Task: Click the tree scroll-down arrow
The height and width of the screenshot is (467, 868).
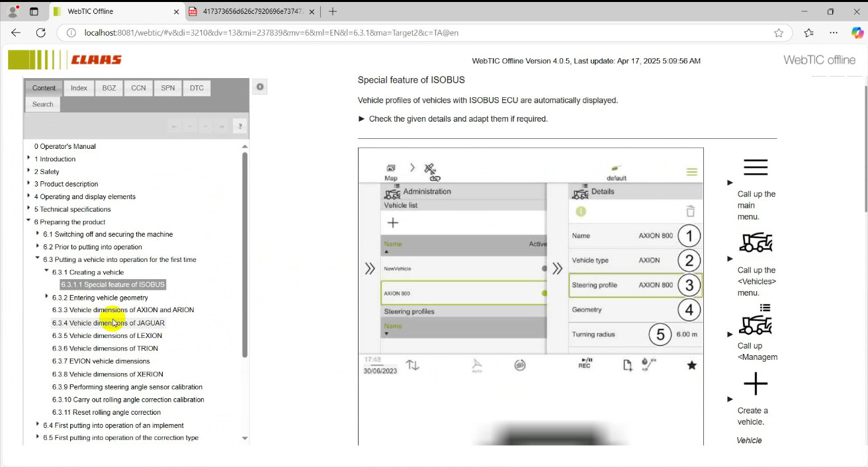Action: click(x=245, y=438)
